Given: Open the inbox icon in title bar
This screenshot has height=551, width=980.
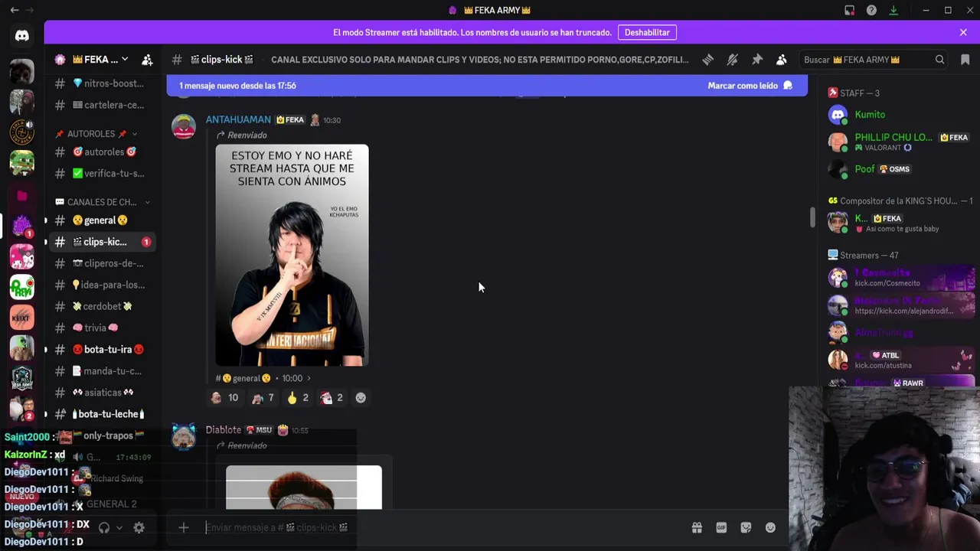Looking at the screenshot, I should coord(849,10).
